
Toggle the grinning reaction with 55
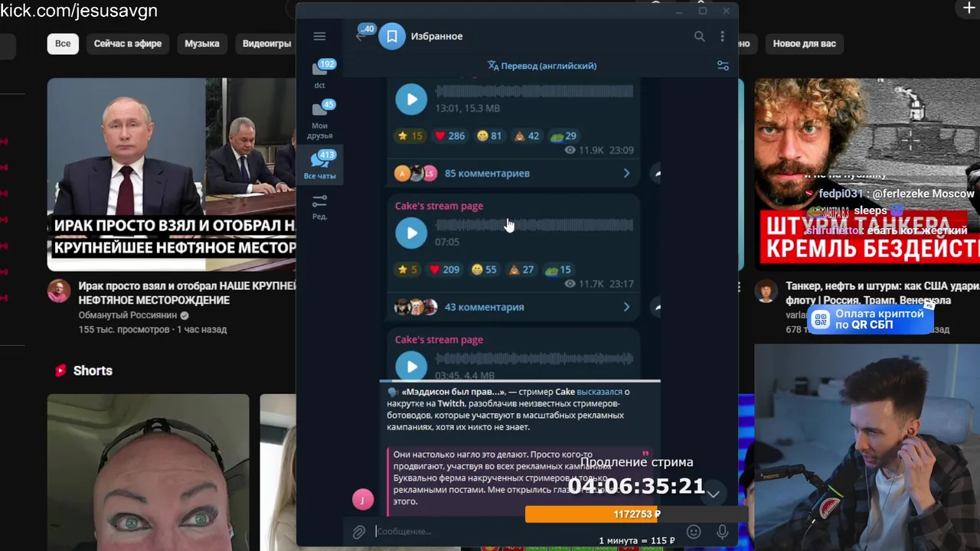pyautogui.click(x=484, y=269)
